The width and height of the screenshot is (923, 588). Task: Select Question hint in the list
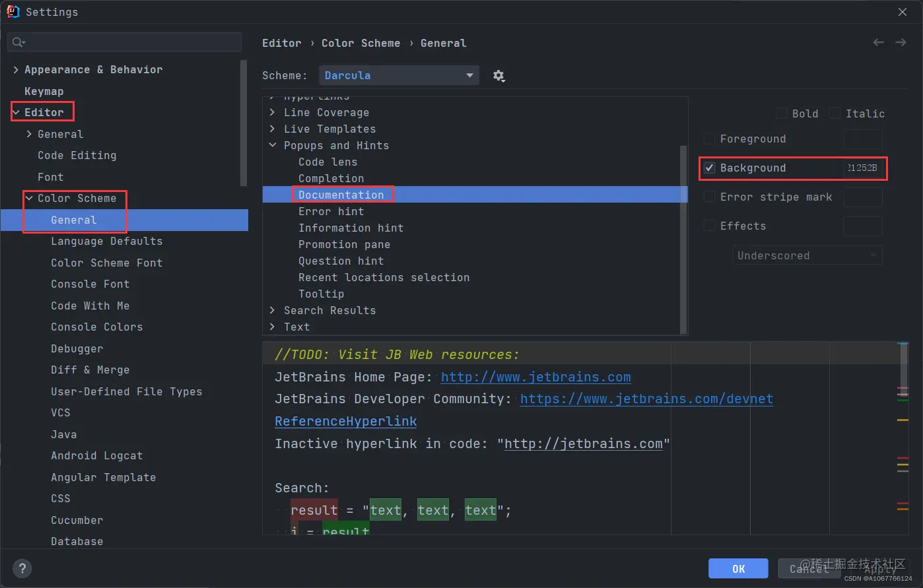click(x=341, y=261)
